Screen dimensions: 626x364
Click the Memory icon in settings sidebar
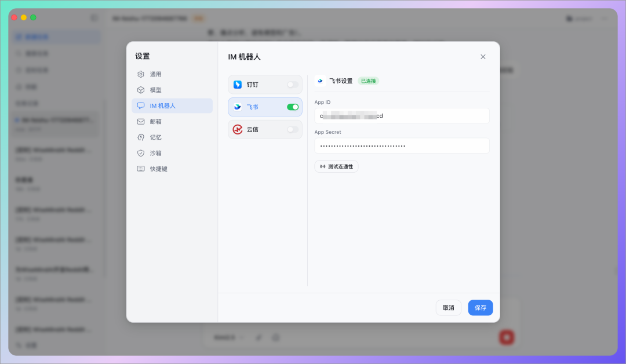(141, 137)
